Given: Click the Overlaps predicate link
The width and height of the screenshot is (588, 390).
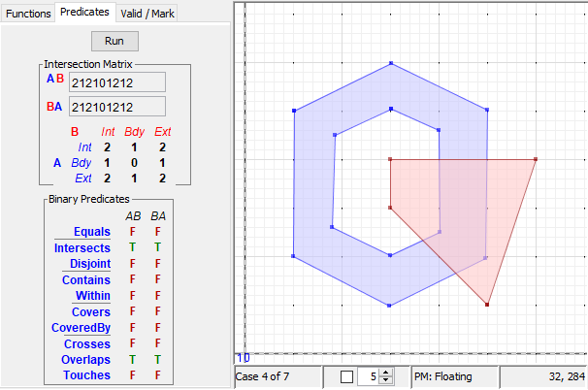Looking at the screenshot, I should click(x=86, y=360).
